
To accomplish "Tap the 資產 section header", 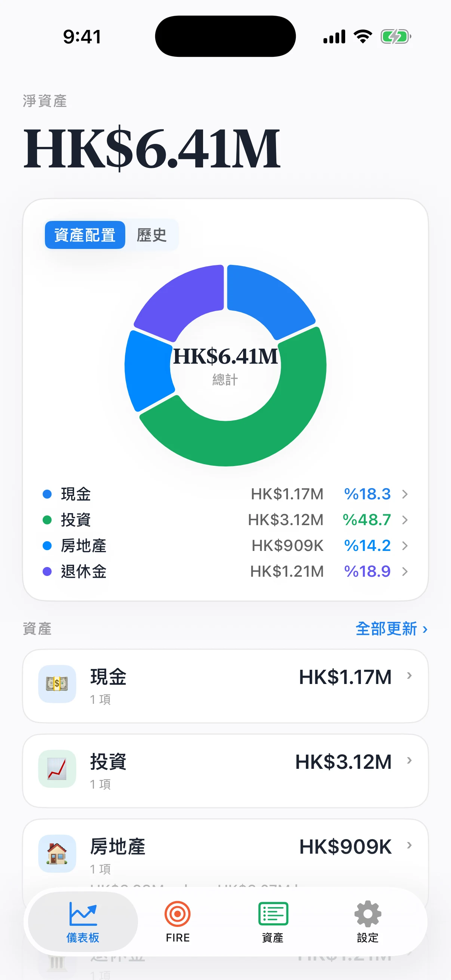I will (x=37, y=629).
